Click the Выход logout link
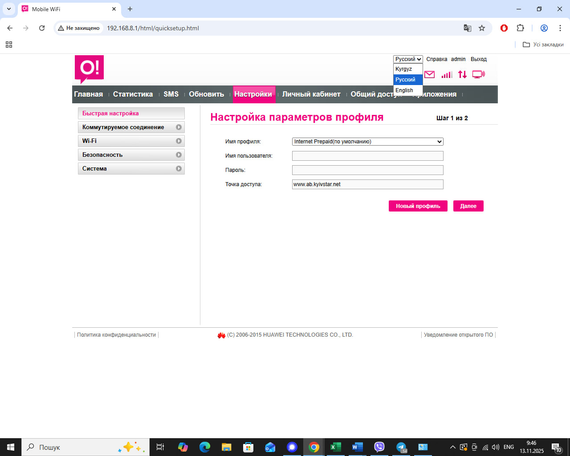570x456 pixels. click(x=478, y=59)
